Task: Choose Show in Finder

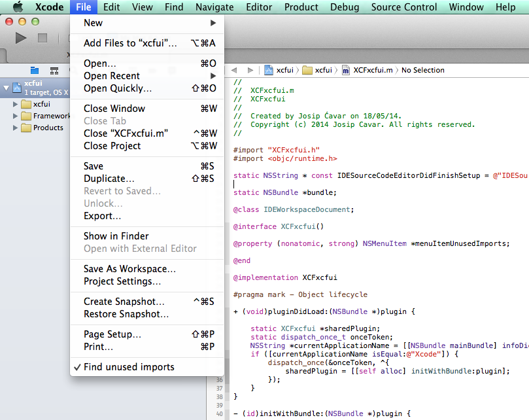Action: (x=146, y=236)
